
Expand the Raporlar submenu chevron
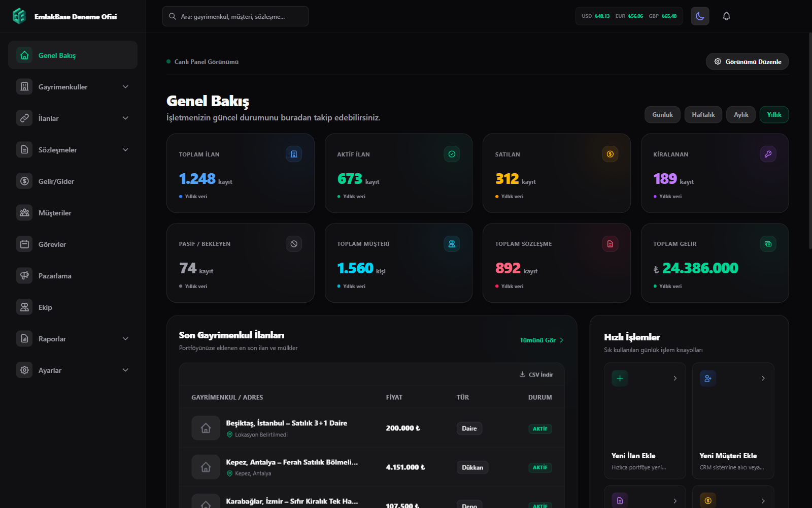(125, 338)
